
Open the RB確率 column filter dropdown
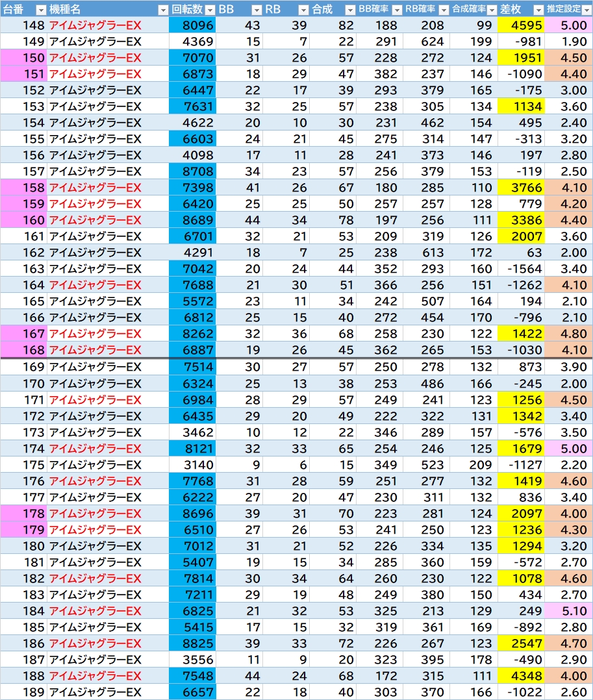tap(444, 10)
